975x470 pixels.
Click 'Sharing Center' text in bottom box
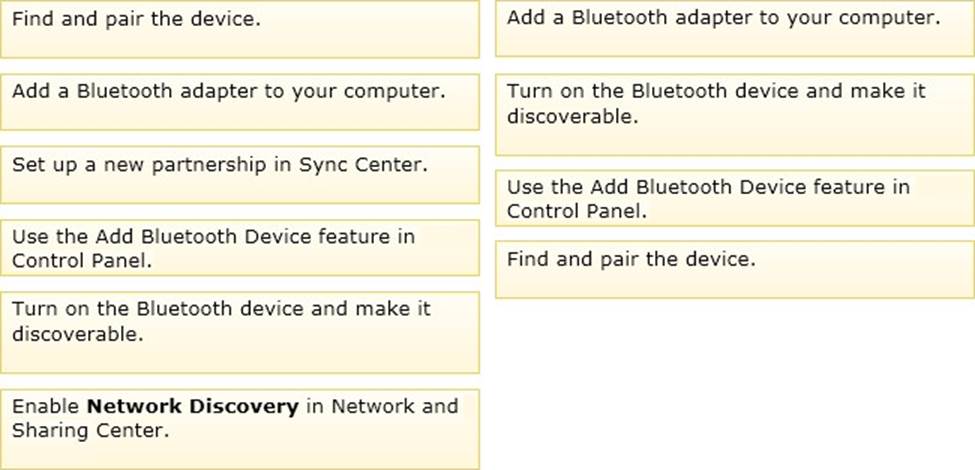click(90, 431)
